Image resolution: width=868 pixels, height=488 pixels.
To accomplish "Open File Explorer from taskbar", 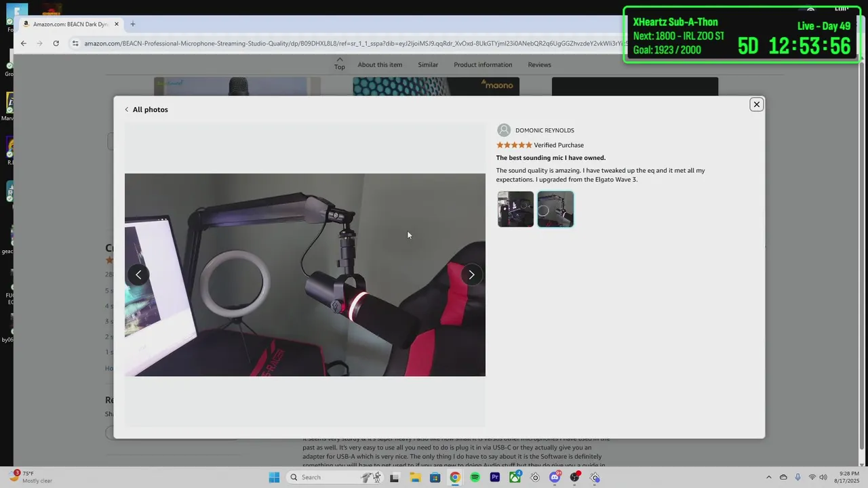I will [x=415, y=477].
